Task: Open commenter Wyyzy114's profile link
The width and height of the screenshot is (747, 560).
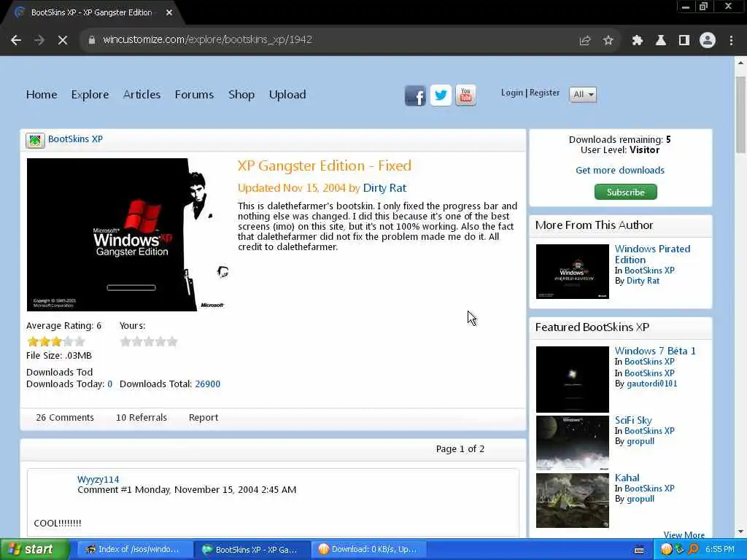Action: tap(98, 480)
